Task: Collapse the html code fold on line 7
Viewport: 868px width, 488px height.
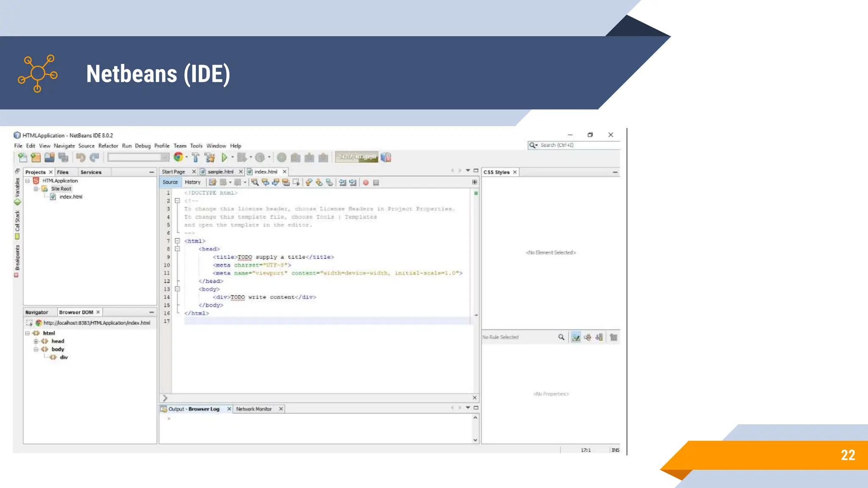Action: [x=178, y=241]
